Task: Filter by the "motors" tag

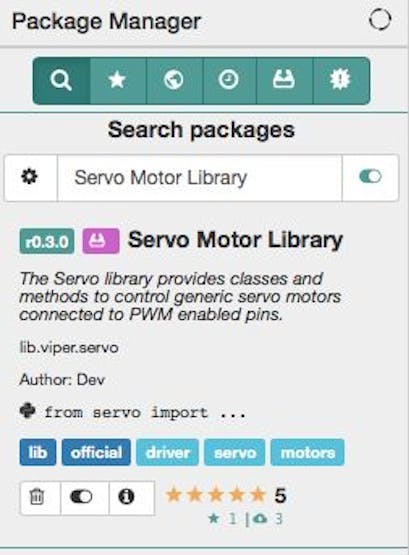Action: tap(307, 452)
